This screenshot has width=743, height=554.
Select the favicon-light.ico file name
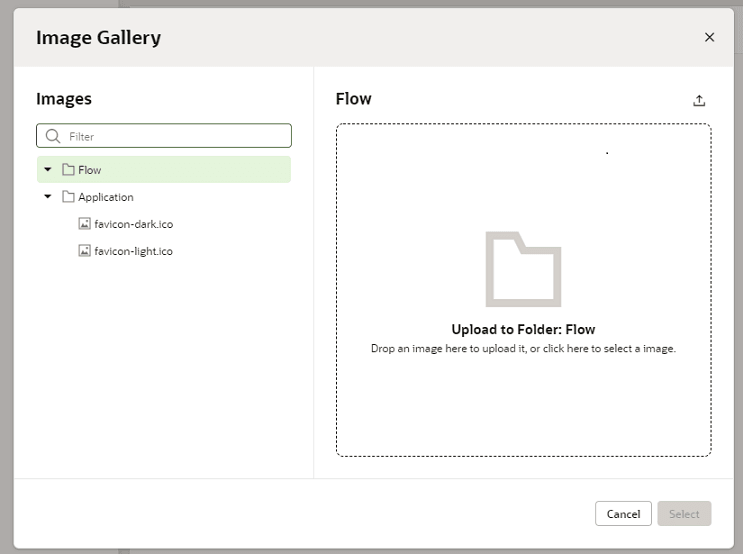(134, 251)
